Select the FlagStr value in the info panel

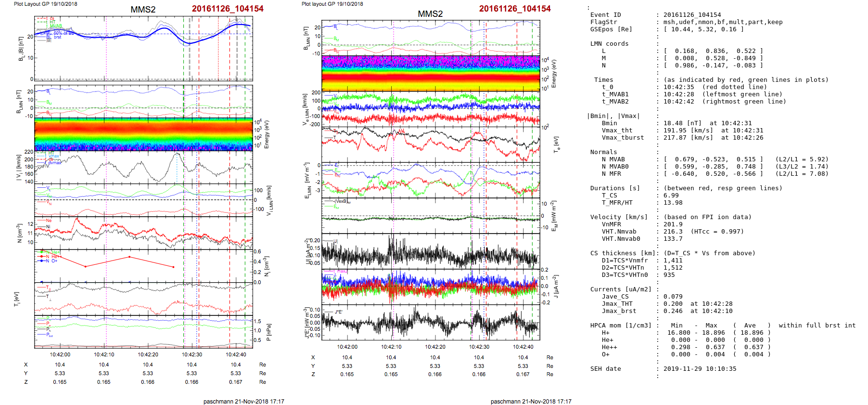[x=723, y=22]
